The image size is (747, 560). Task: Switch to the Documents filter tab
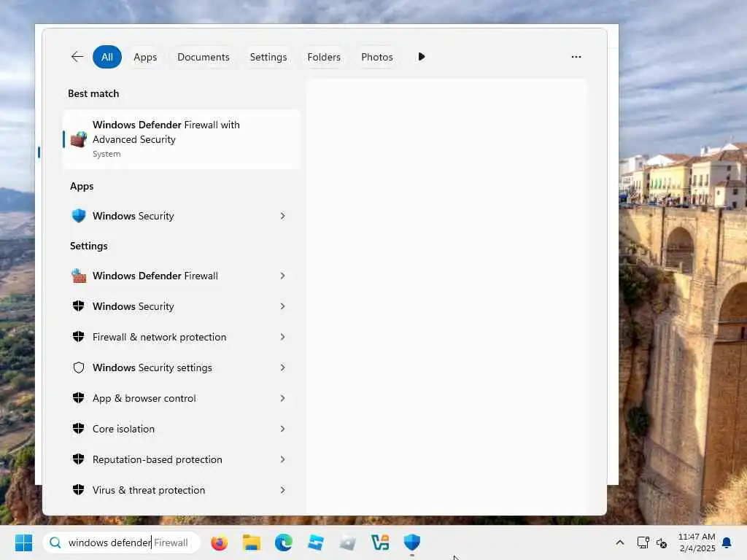pyautogui.click(x=204, y=57)
